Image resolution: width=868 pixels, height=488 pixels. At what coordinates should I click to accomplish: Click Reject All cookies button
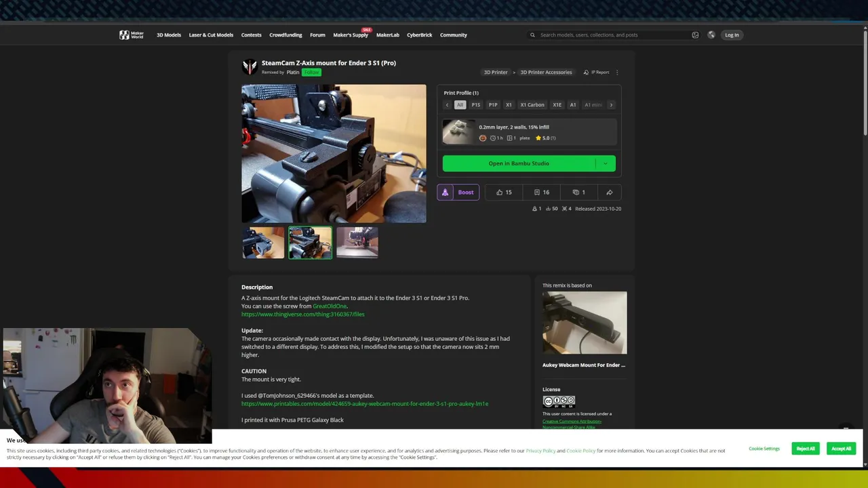coord(806,449)
